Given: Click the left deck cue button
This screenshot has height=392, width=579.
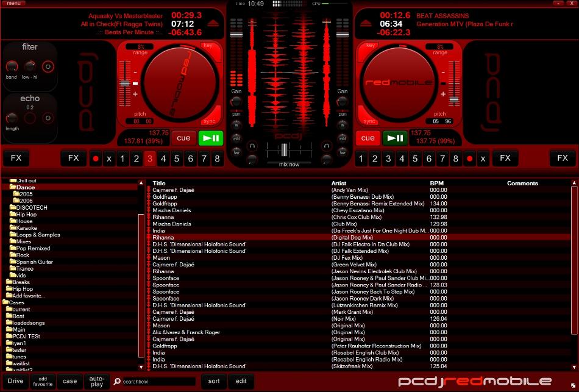Looking at the screenshot, I should tap(183, 138).
